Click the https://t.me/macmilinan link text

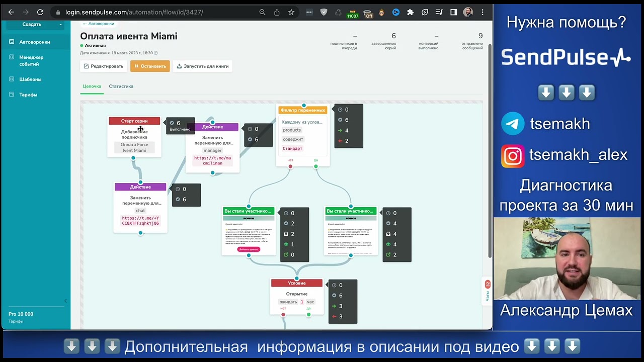pos(212,160)
